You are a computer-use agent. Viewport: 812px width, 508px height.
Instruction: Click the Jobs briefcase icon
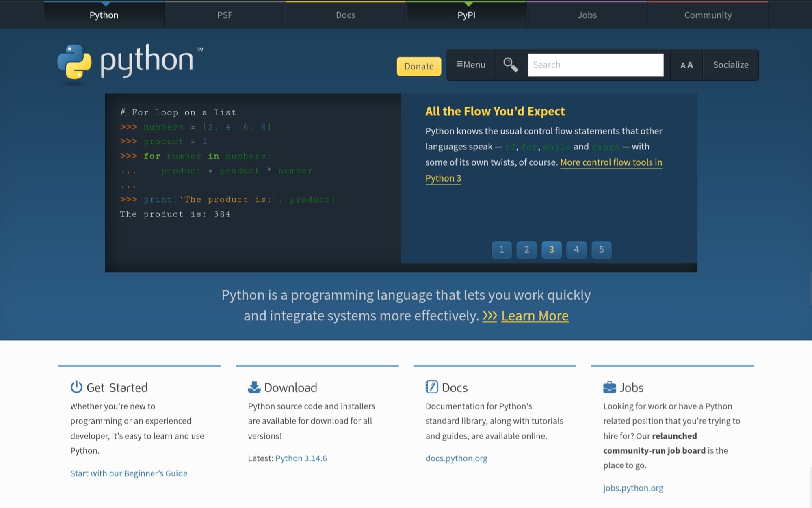pos(610,387)
